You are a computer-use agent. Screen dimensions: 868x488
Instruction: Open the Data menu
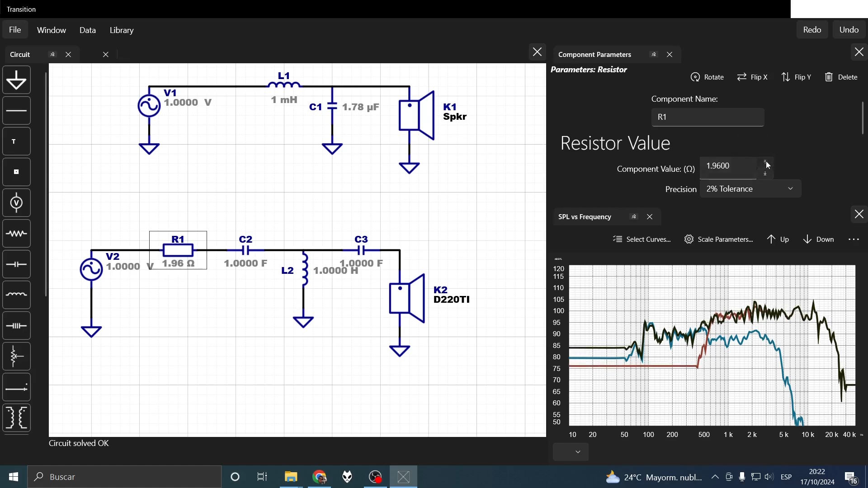[88, 30]
